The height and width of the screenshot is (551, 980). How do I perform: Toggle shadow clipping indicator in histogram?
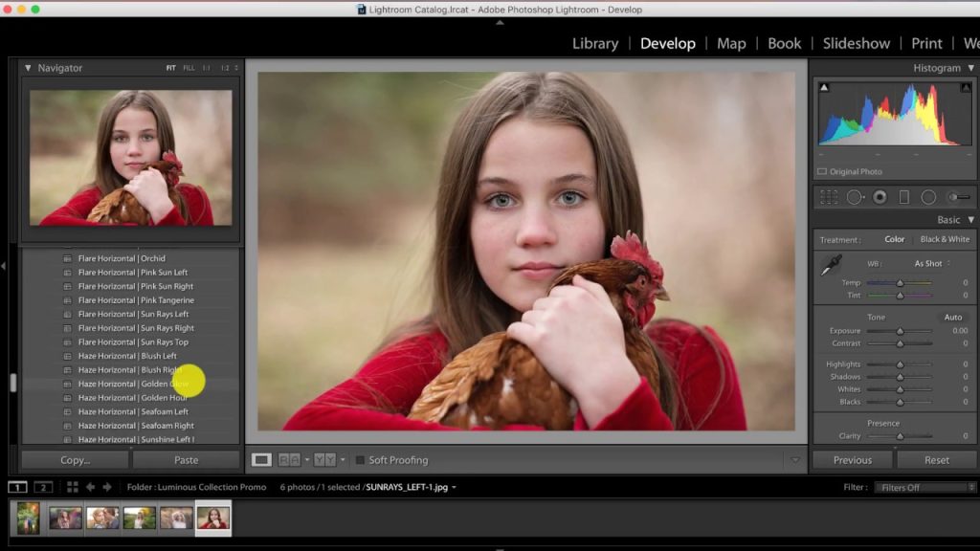pyautogui.click(x=824, y=88)
